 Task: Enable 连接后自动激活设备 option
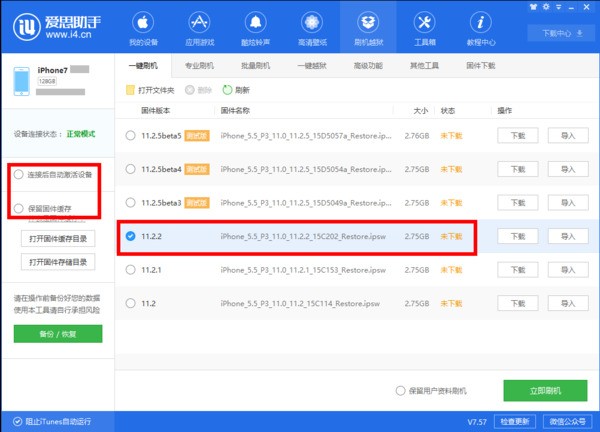pyautogui.click(x=20, y=174)
